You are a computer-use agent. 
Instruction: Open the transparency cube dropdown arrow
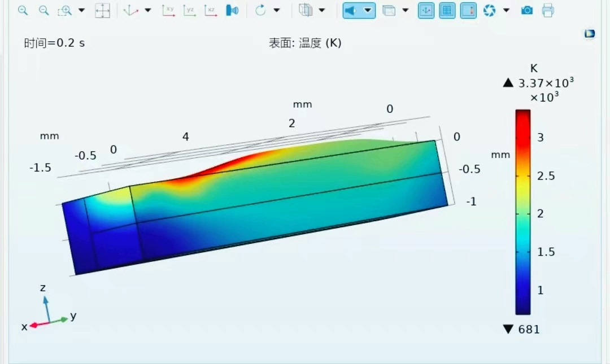pyautogui.click(x=322, y=11)
